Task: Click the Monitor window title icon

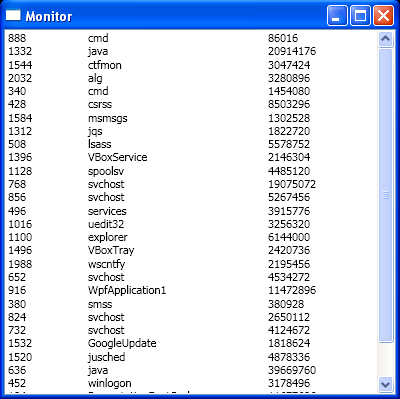Action: click(x=13, y=15)
